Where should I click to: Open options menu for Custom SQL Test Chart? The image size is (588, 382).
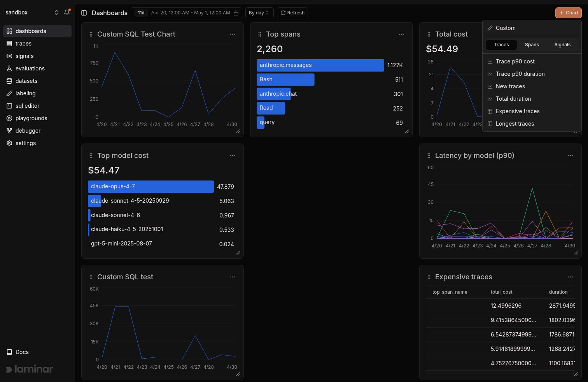pyautogui.click(x=233, y=34)
